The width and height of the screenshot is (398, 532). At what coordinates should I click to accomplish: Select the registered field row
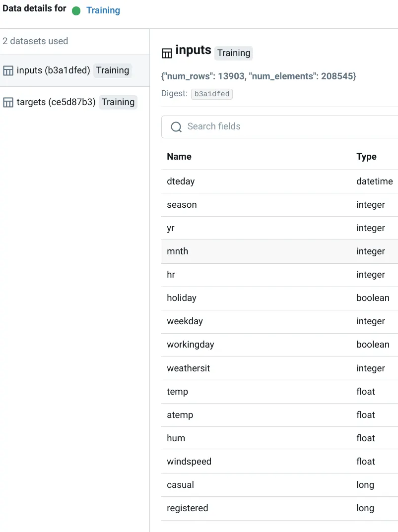click(279, 508)
